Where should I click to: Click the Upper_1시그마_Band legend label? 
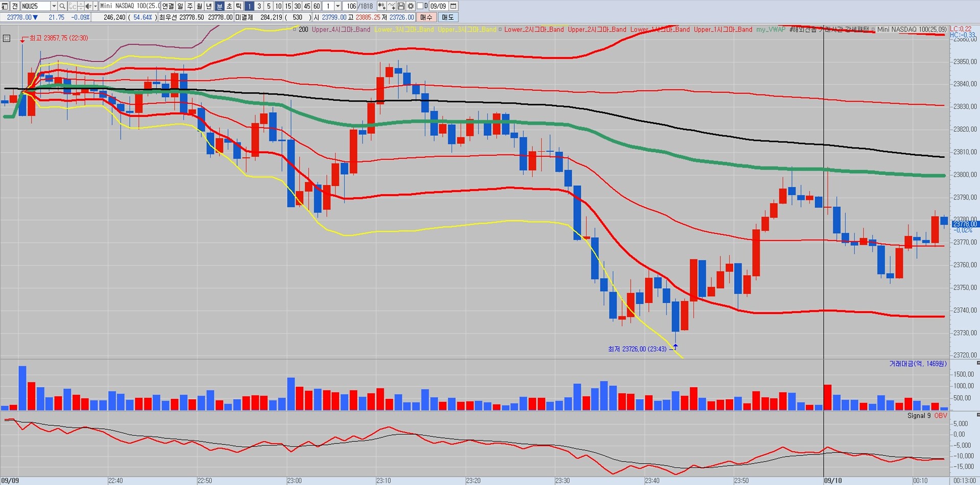(x=723, y=30)
